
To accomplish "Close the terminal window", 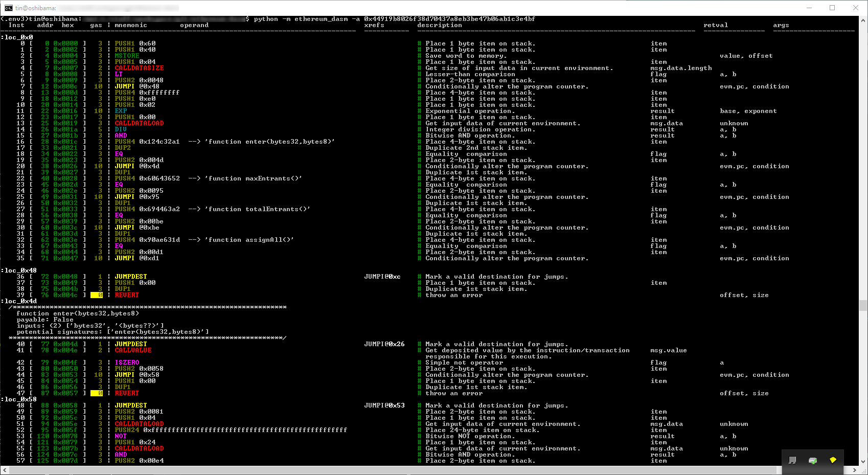I will (856, 8).
